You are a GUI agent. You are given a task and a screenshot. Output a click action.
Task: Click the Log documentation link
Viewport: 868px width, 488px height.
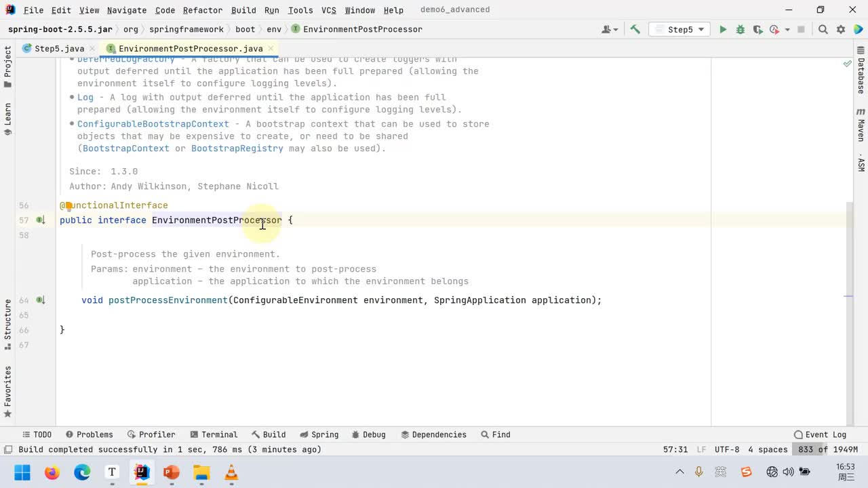pyautogui.click(x=85, y=98)
